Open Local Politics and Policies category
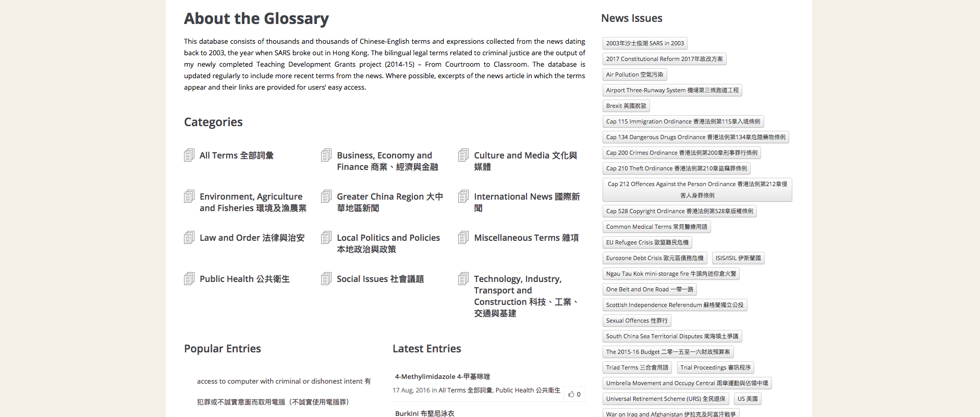980x417 pixels. tap(388, 243)
